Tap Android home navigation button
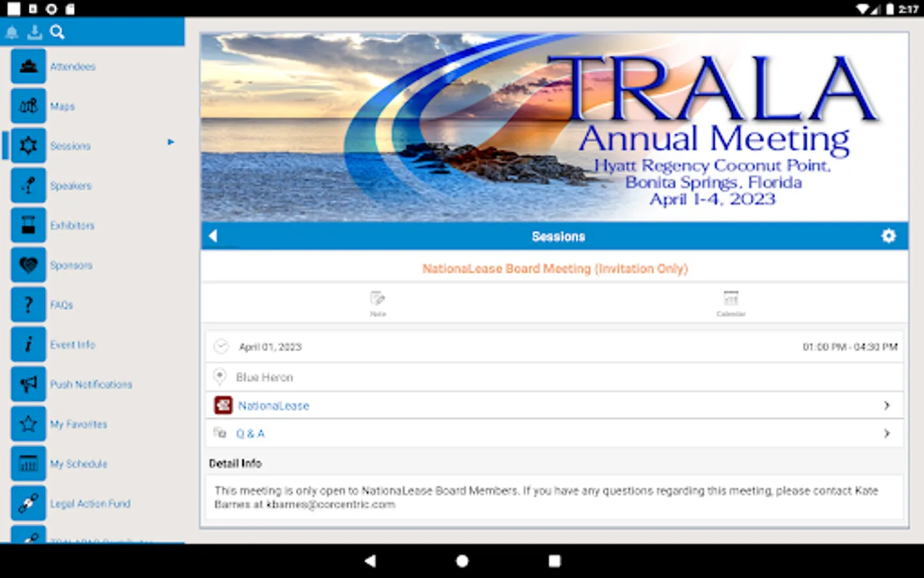The image size is (924, 578). pyautogui.click(x=462, y=561)
